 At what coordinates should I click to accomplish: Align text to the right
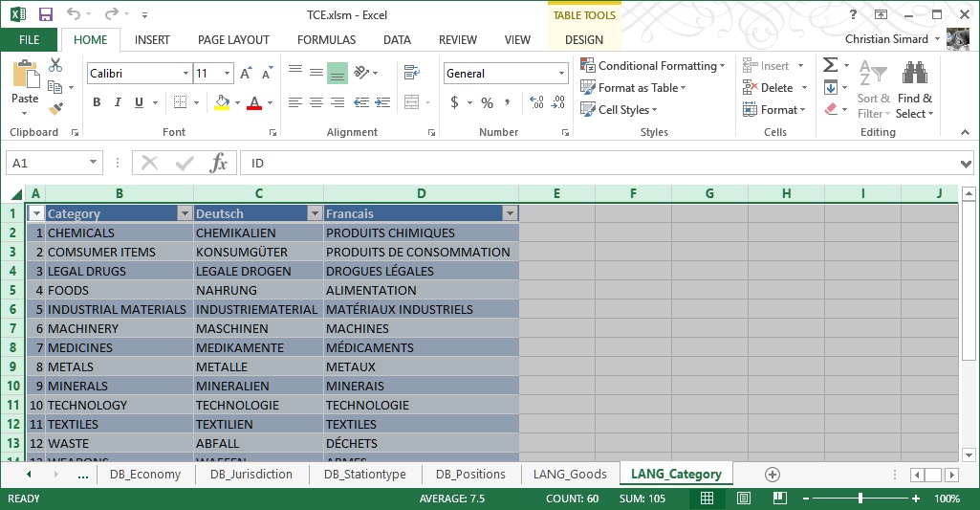(x=338, y=102)
